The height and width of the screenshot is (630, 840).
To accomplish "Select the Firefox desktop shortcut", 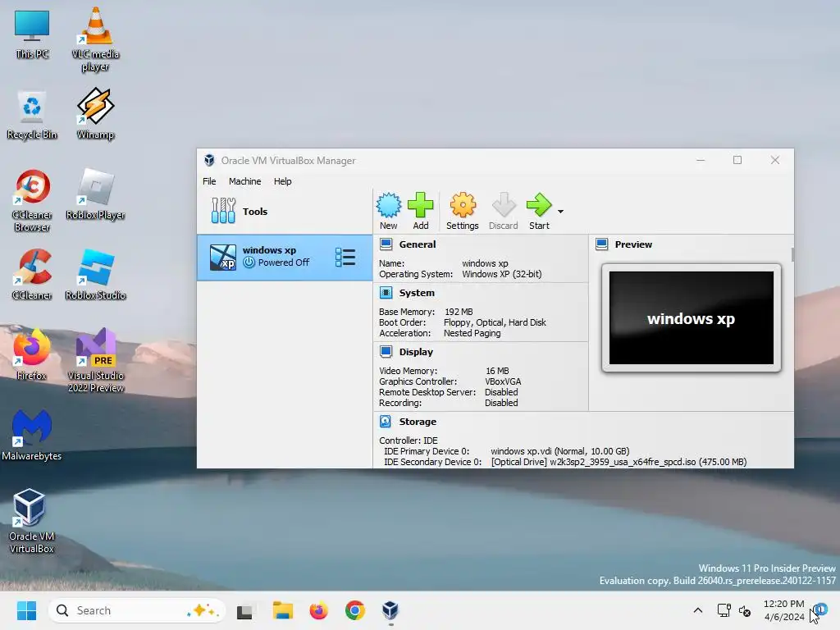I will [x=32, y=354].
